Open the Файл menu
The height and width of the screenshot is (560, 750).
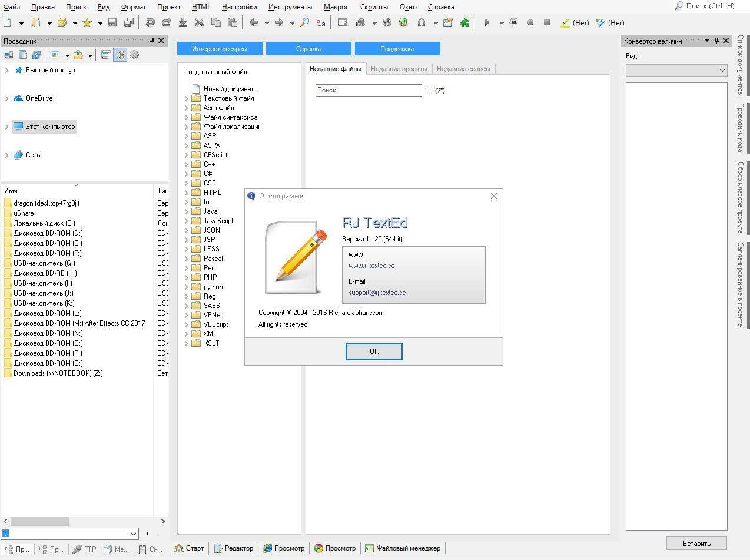pos(12,7)
